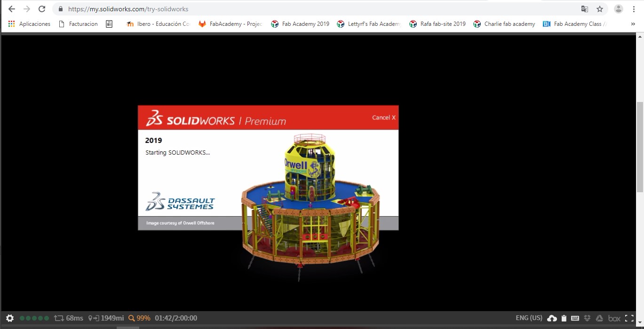Click the green connection quality dots

(x=34, y=318)
